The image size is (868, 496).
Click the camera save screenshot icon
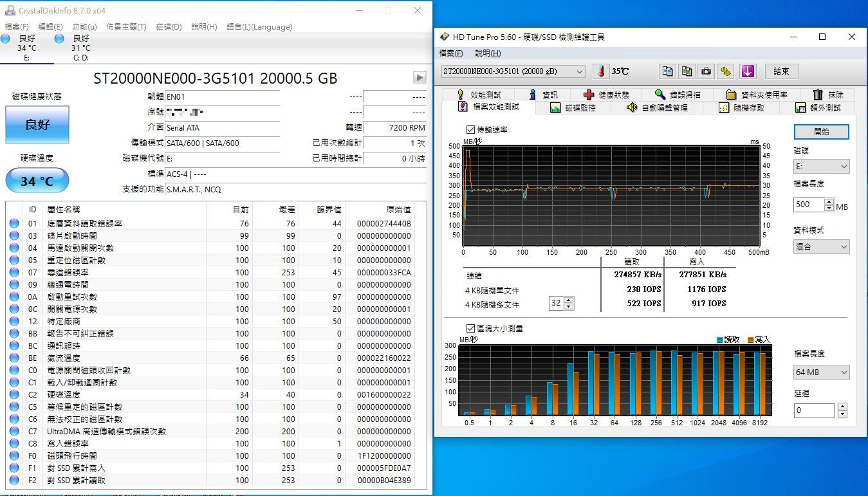click(x=706, y=71)
